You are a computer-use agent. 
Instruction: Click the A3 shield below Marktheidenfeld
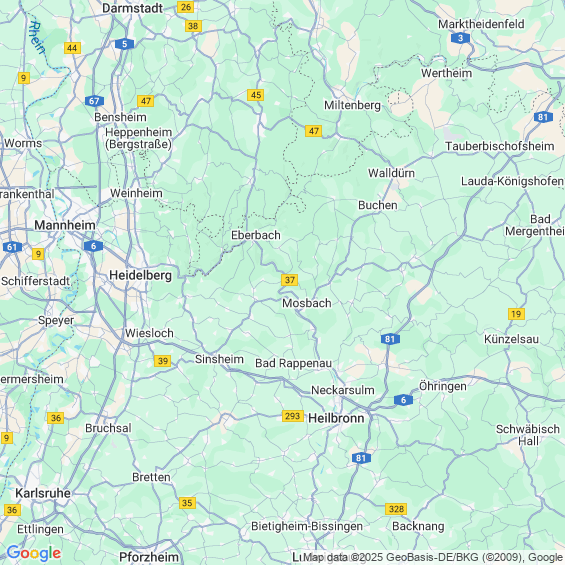(x=460, y=38)
